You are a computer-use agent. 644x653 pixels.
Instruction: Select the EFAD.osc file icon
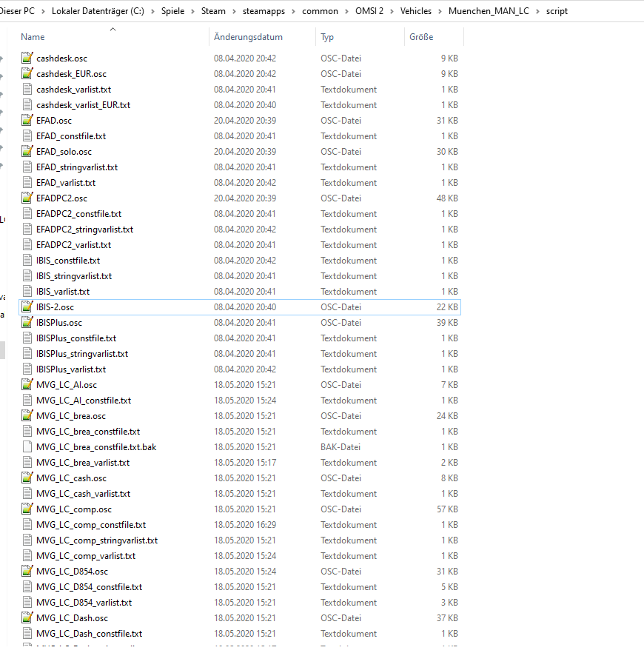(x=27, y=120)
